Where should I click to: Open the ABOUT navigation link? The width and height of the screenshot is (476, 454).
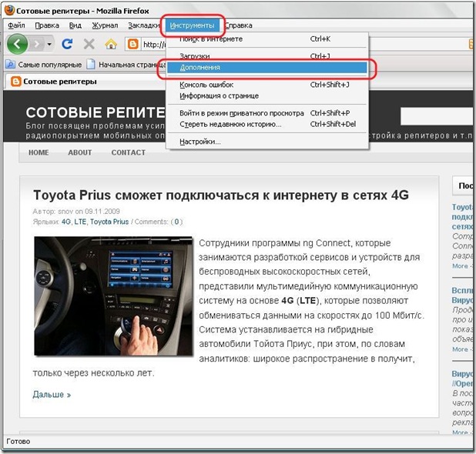click(x=80, y=152)
